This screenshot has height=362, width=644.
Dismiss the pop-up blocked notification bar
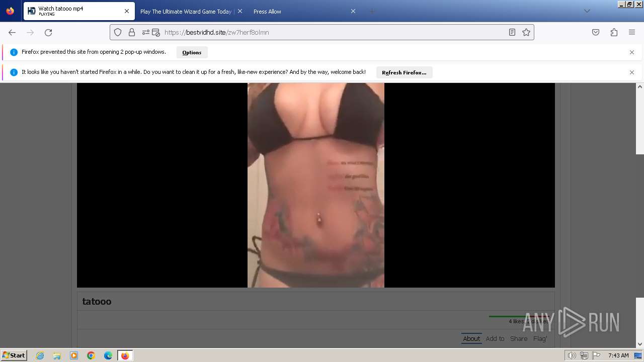(x=632, y=52)
